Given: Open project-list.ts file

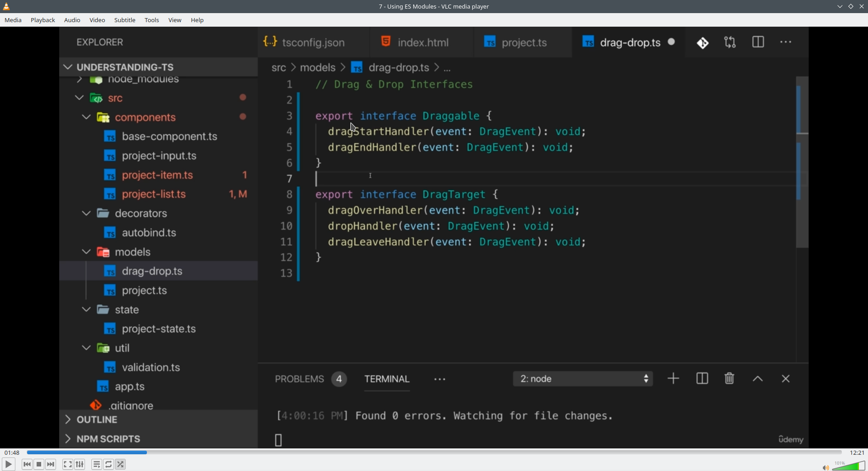Looking at the screenshot, I should pyautogui.click(x=158, y=194).
